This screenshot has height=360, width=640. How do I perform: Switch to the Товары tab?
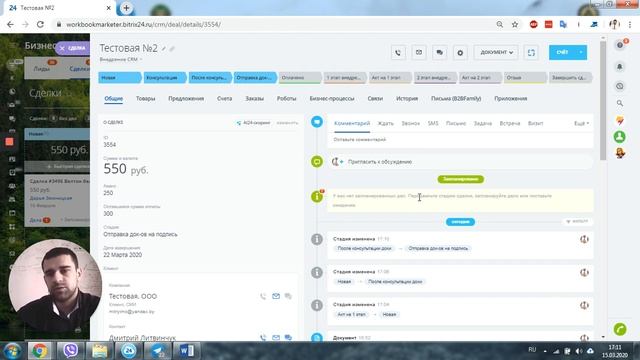click(x=146, y=99)
